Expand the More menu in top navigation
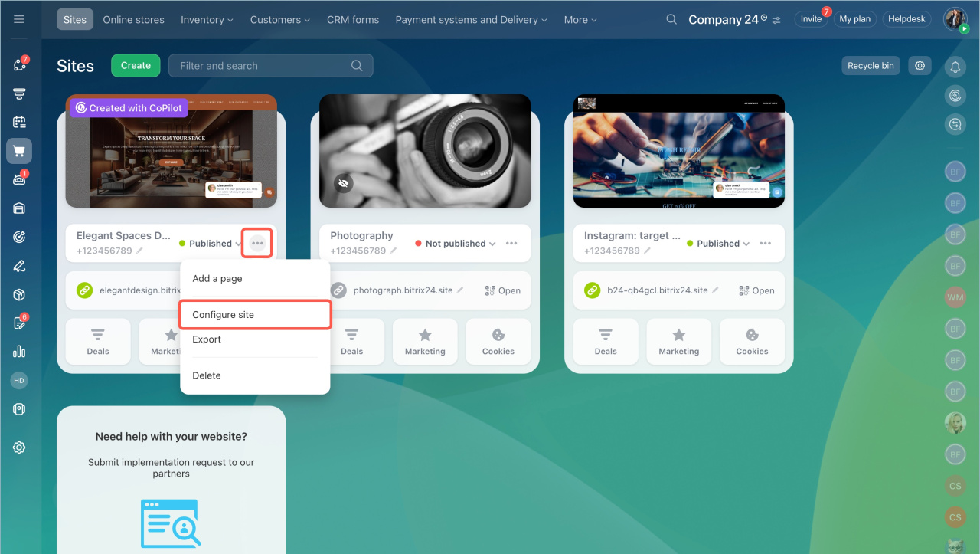The width and height of the screenshot is (980, 554). (x=580, y=20)
